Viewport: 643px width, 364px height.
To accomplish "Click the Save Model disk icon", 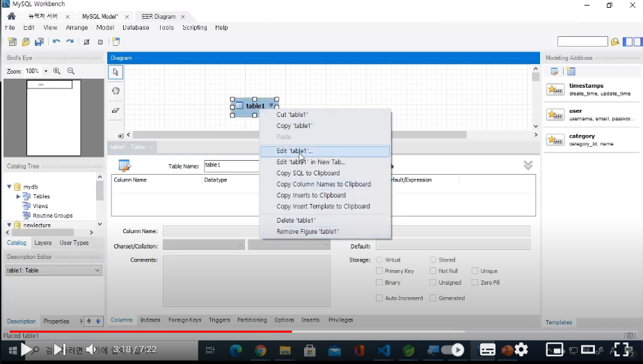I will click(x=40, y=42).
